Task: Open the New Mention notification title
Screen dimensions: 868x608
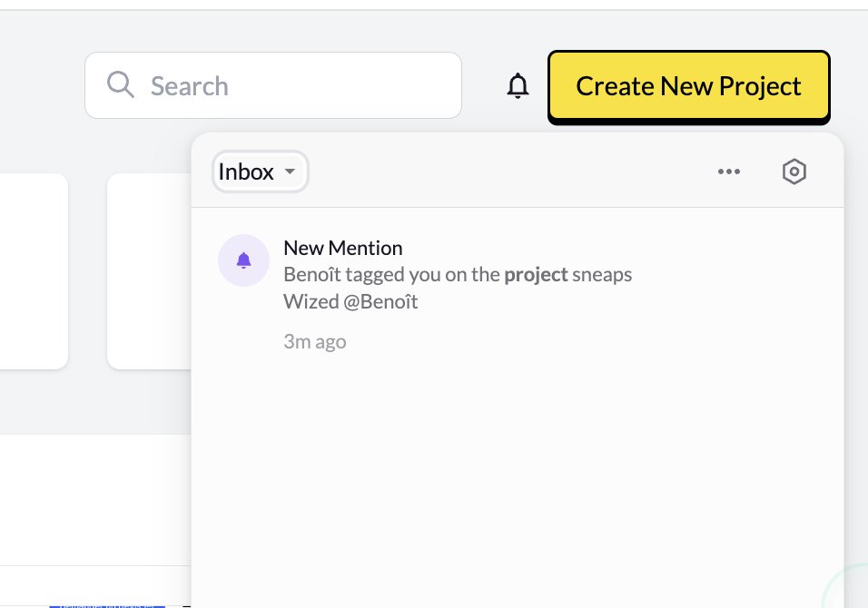Action: click(x=342, y=248)
